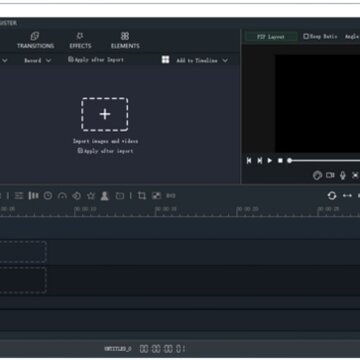360x360 pixels.
Task: Enable Apply after import under drop zone
Action: [105, 151]
